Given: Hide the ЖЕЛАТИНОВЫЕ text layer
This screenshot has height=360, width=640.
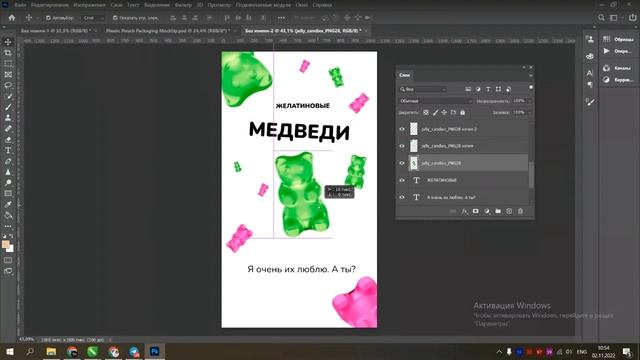Looking at the screenshot, I should tap(402, 180).
